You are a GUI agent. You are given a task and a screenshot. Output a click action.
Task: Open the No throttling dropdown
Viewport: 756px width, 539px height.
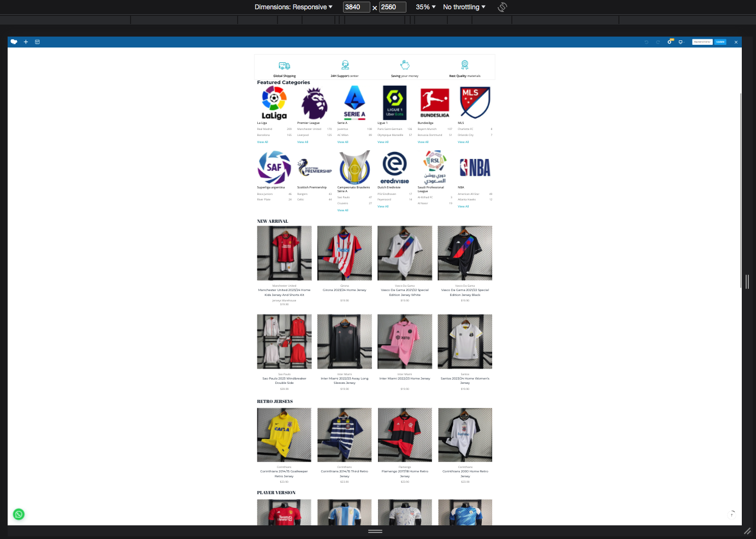click(464, 7)
